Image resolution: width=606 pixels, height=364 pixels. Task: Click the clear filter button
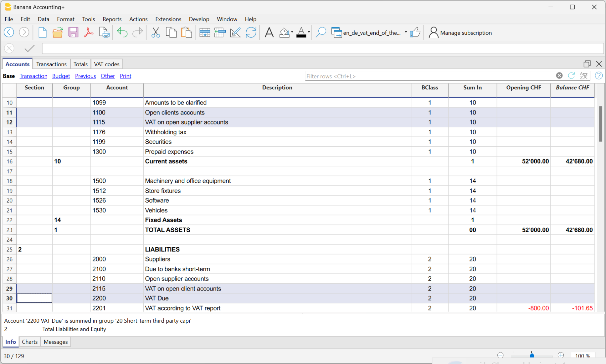[559, 76]
